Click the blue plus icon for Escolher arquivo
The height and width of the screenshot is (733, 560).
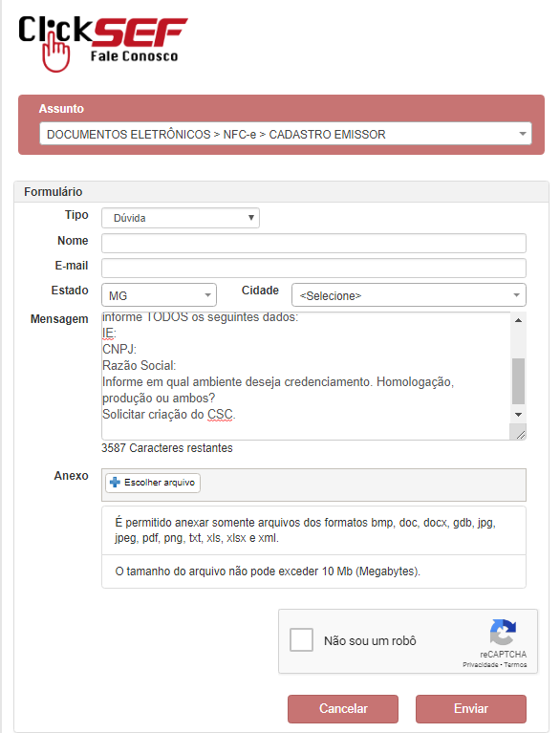pos(115,483)
